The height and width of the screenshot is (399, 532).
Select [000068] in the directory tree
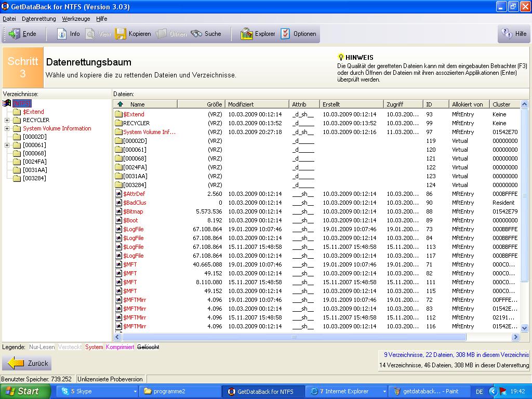(34, 153)
